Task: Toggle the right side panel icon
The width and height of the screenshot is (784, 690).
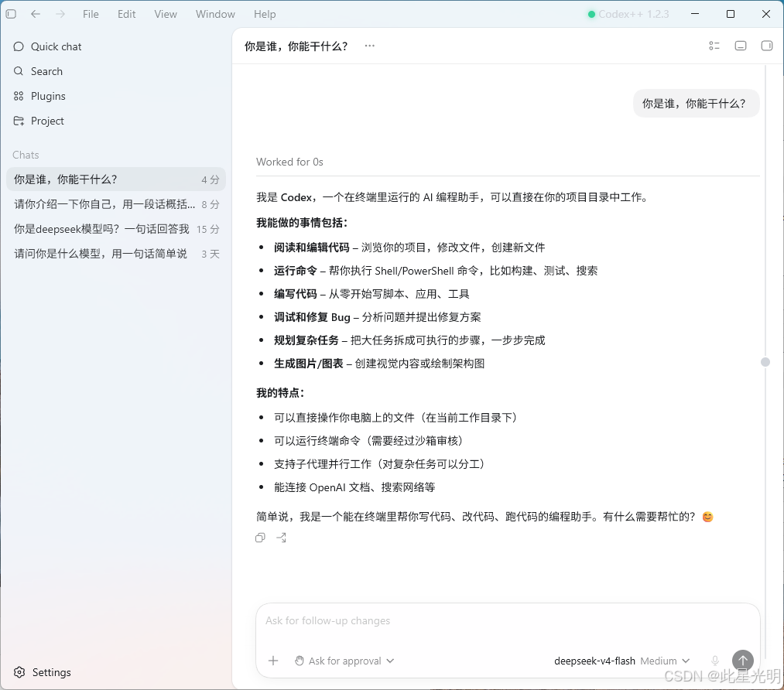Action: pyautogui.click(x=766, y=46)
